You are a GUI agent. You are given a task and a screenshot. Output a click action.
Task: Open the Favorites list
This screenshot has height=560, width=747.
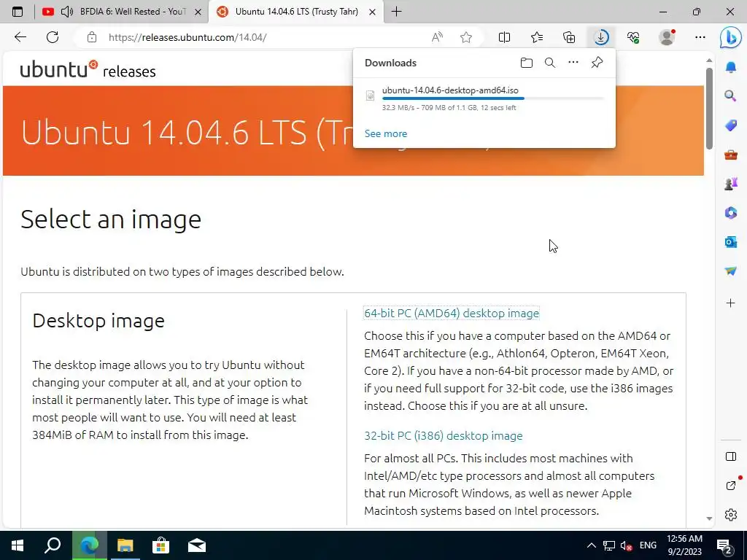pyautogui.click(x=536, y=37)
